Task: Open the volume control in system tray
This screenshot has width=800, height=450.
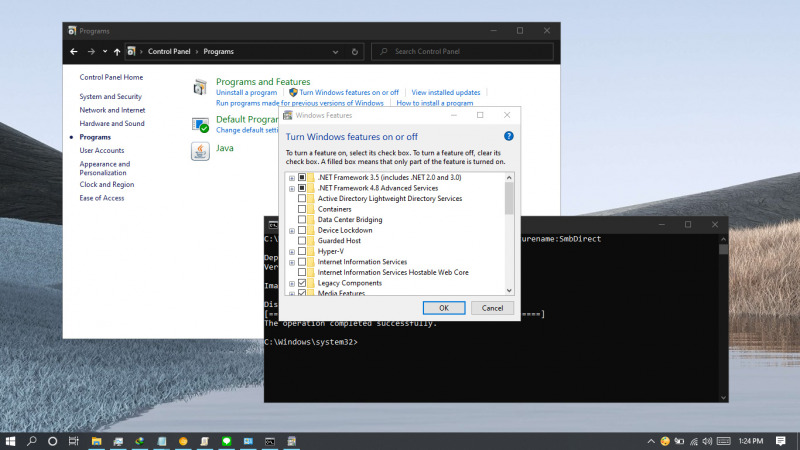Action: 707,441
